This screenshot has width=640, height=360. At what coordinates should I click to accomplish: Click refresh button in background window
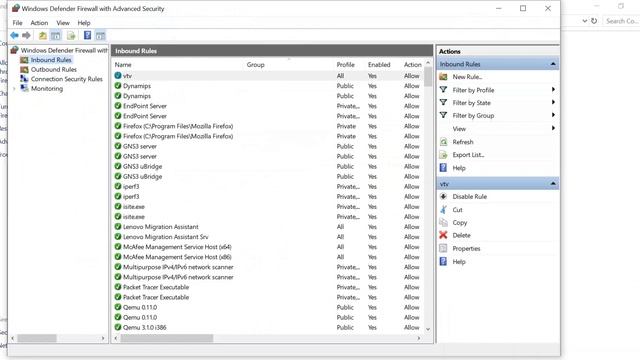[x=594, y=21]
